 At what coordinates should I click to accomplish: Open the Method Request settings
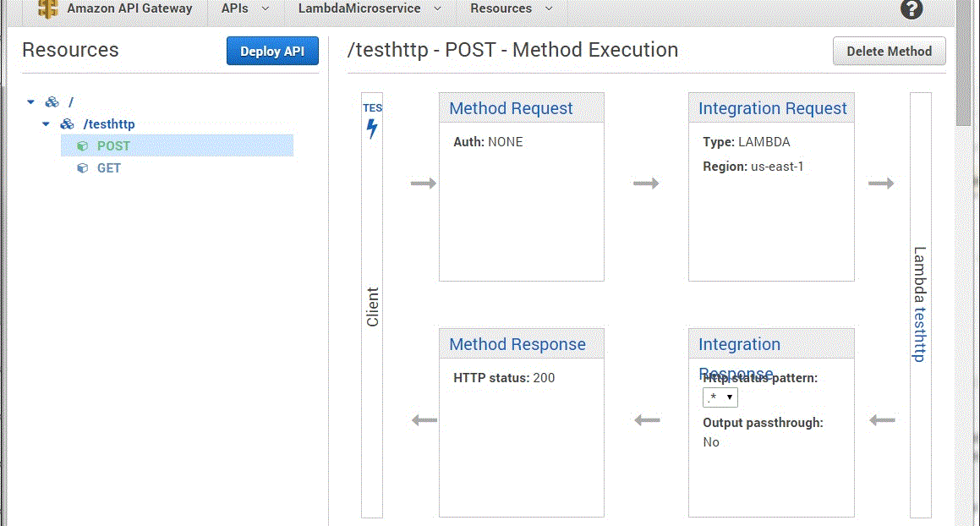(x=511, y=107)
